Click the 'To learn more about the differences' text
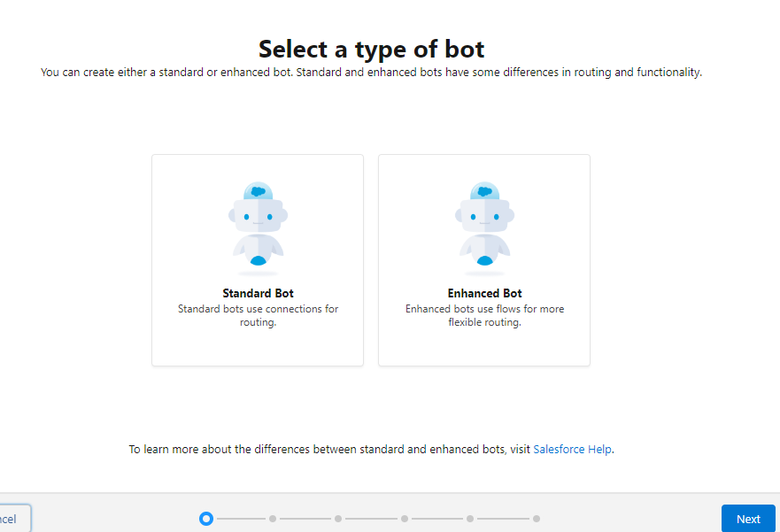780x532 pixels. click(329, 450)
